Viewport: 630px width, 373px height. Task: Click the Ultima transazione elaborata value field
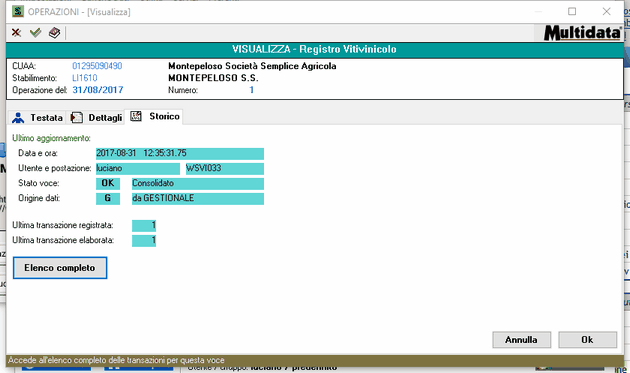pyautogui.click(x=144, y=241)
